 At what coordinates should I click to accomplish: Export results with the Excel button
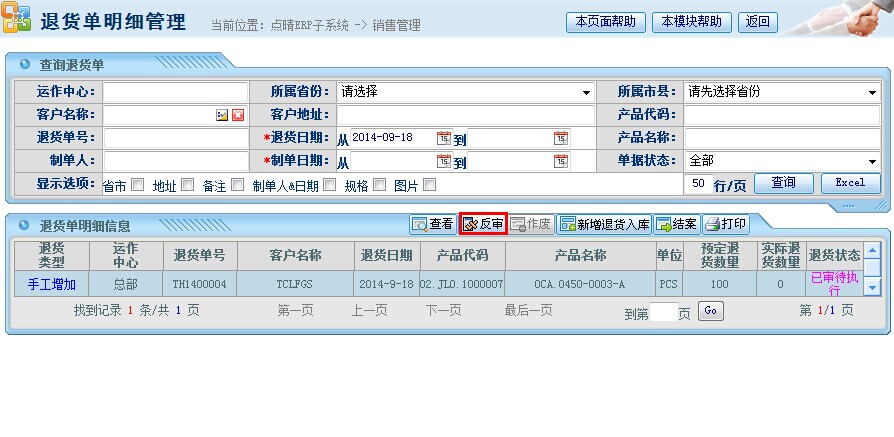pyautogui.click(x=850, y=183)
